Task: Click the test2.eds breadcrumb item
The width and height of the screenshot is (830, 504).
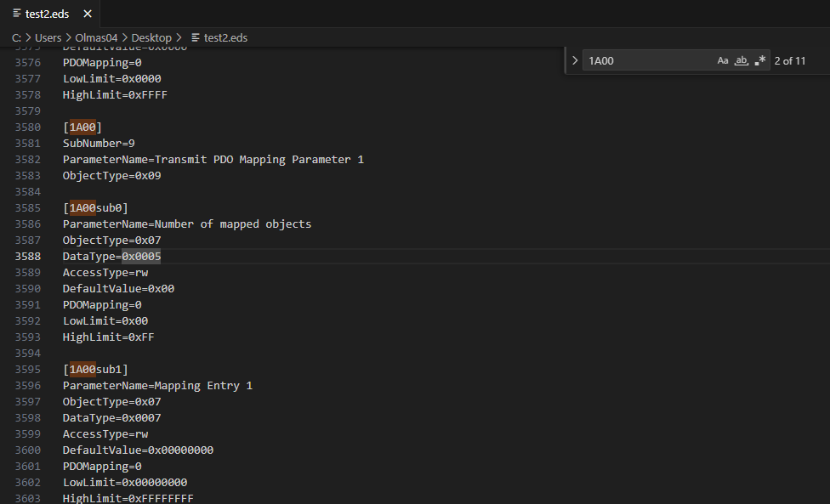Action: pos(226,37)
